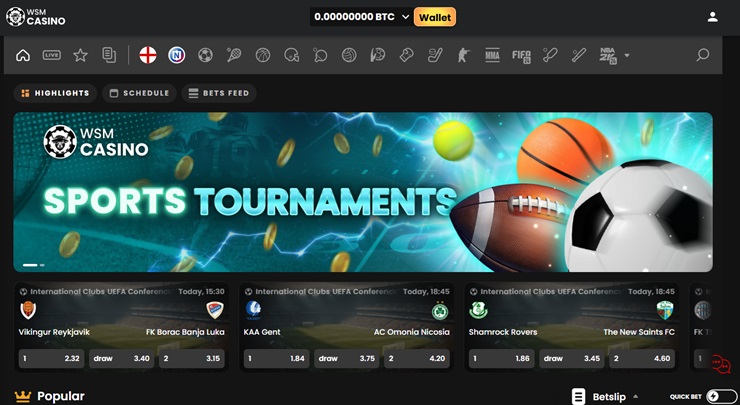Bet on KAA Gent win at 1.84
The image size is (740, 405).
coord(277,358)
